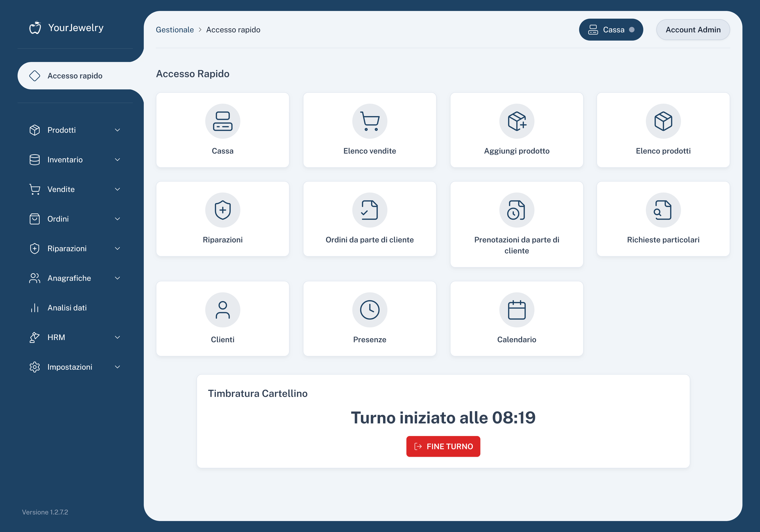This screenshot has width=760, height=532.
Task: Click the Inventario database icon in sidebar
Action: click(x=35, y=160)
